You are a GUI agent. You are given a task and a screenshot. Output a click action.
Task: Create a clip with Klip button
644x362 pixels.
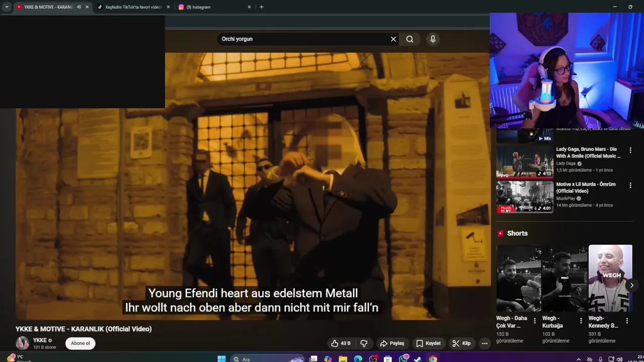[x=462, y=343]
